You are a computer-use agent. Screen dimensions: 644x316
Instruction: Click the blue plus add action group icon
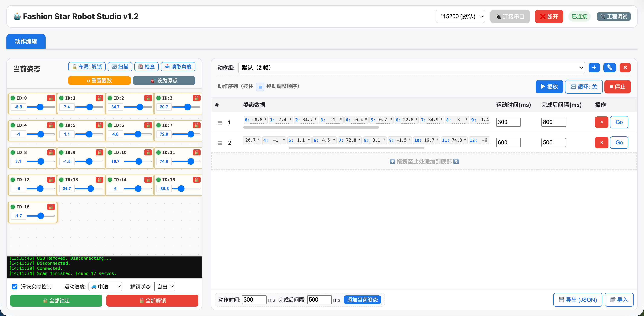click(594, 67)
